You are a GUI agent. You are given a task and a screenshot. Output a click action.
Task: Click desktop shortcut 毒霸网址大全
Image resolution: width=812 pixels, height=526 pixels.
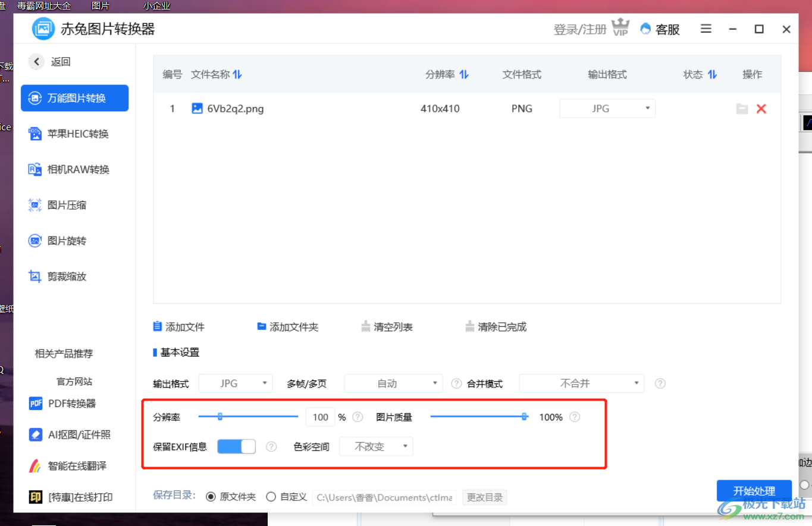(x=44, y=6)
